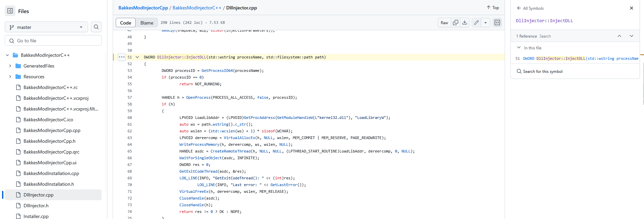Click the 'Go to file' search field
This screenshot has width=644, height=219.
point(53,41)
